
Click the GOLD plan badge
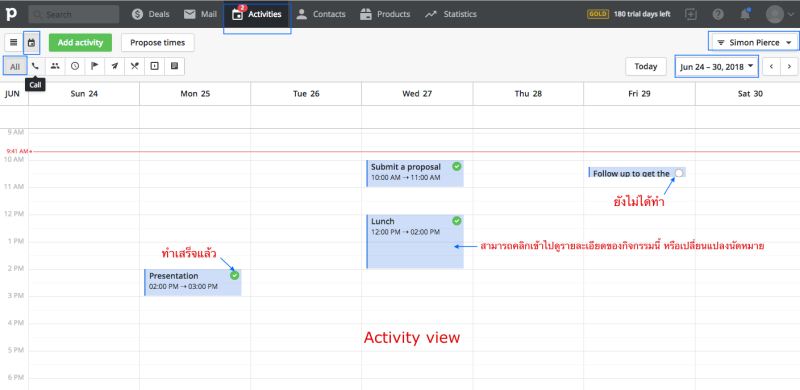click(x=598, y=14)
